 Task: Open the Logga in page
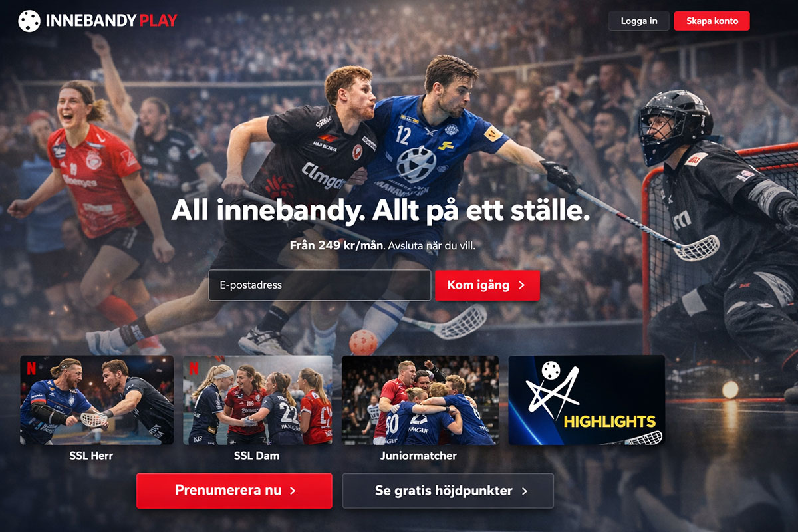click(639, 21)
